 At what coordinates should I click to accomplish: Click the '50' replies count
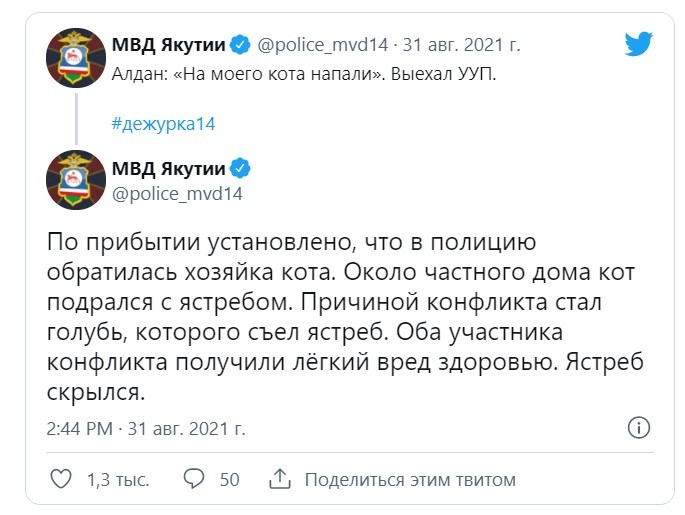coord(229,480)
